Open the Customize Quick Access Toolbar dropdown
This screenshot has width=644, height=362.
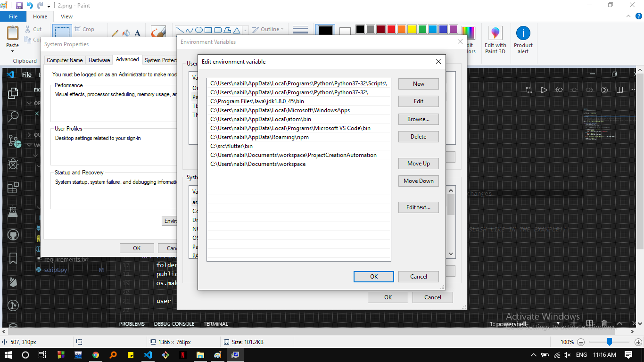coord(49,6)
